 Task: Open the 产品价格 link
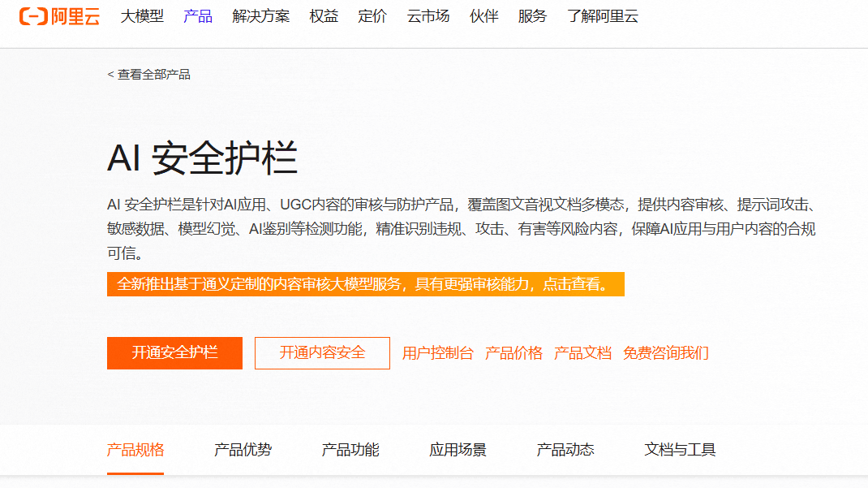(513, 353)
